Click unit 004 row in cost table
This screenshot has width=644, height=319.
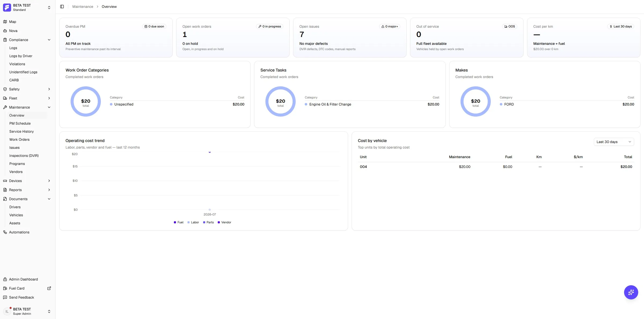(496, 167)
